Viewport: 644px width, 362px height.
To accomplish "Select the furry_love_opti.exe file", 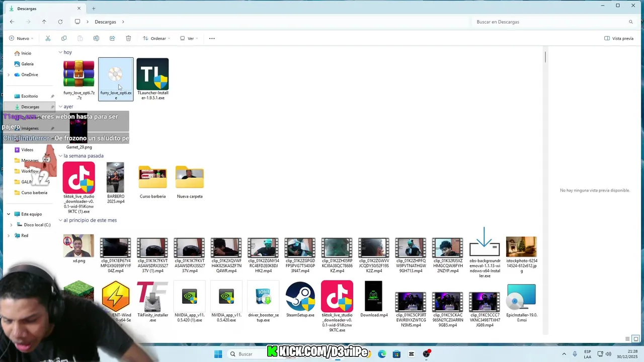I will (x=116, y=79).
